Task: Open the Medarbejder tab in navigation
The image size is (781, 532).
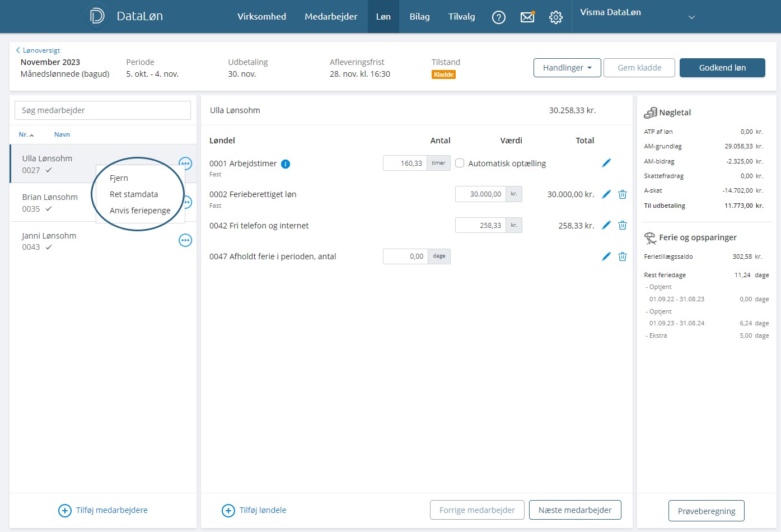Action: (331, 17)
